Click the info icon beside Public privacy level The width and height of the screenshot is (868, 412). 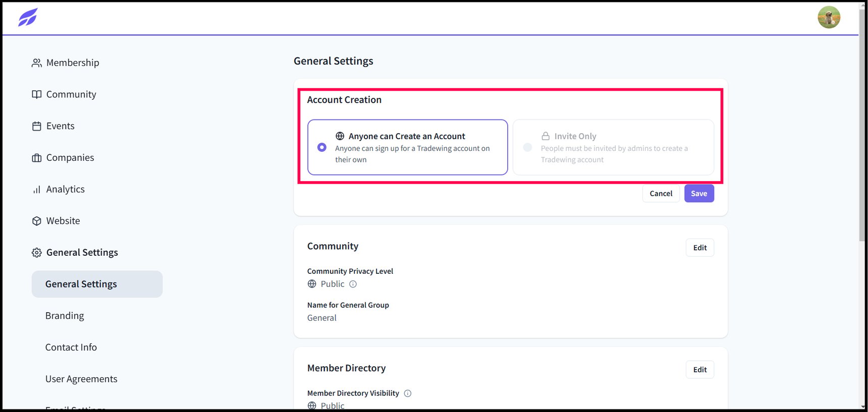tap(353, 284)
